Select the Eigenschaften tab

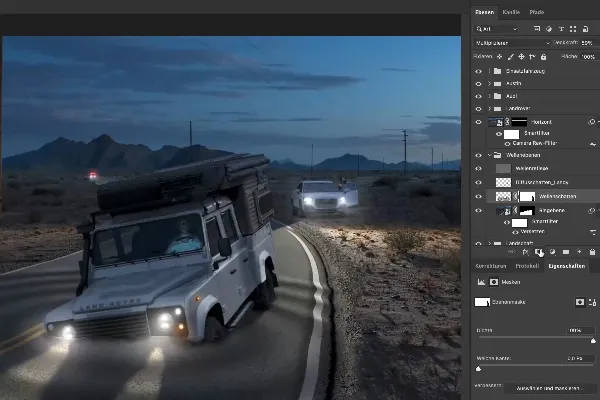tap(566, 266)
